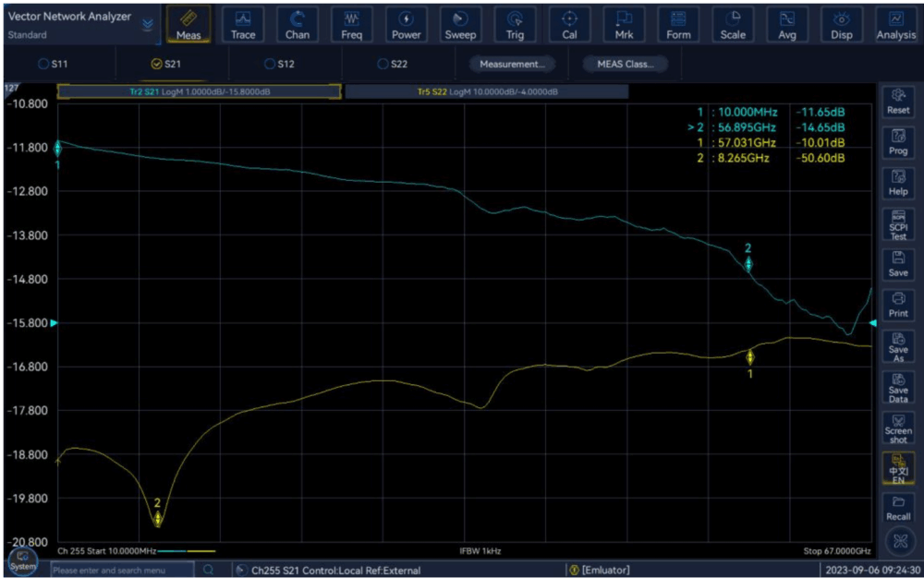Select the Tr2 S21 trace tab
This screenshot has width=924, height=578.
[x=199, y=91]
